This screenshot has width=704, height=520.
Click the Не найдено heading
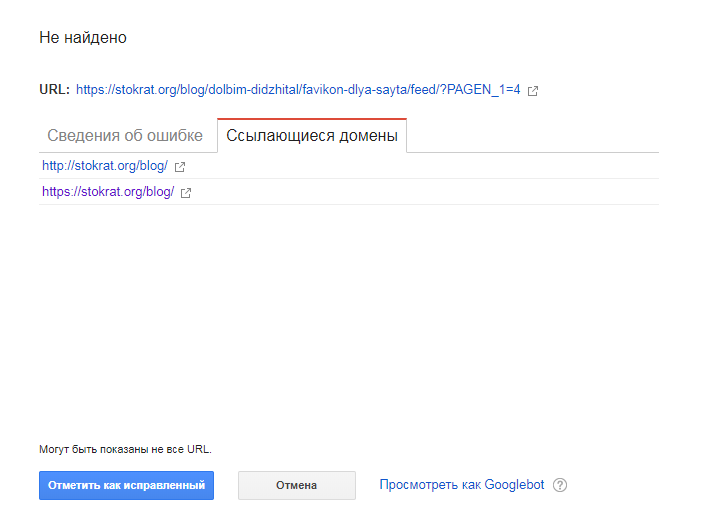click(83, 38)
